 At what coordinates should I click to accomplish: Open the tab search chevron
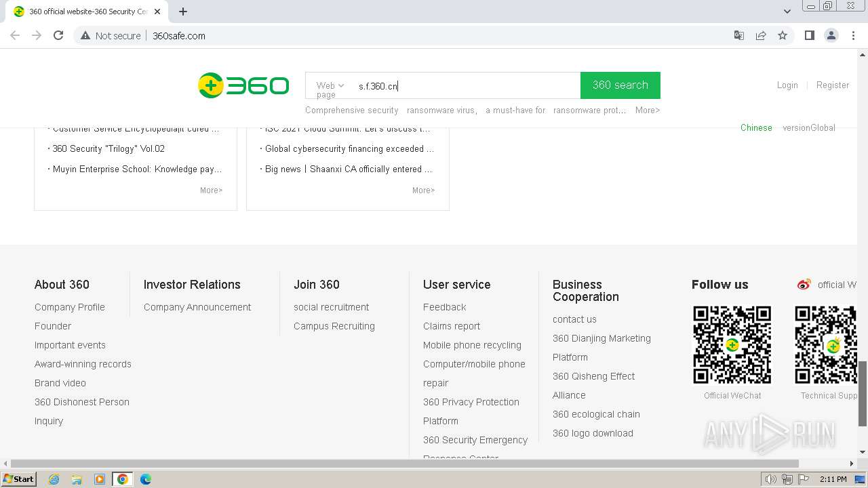point(787,11)
